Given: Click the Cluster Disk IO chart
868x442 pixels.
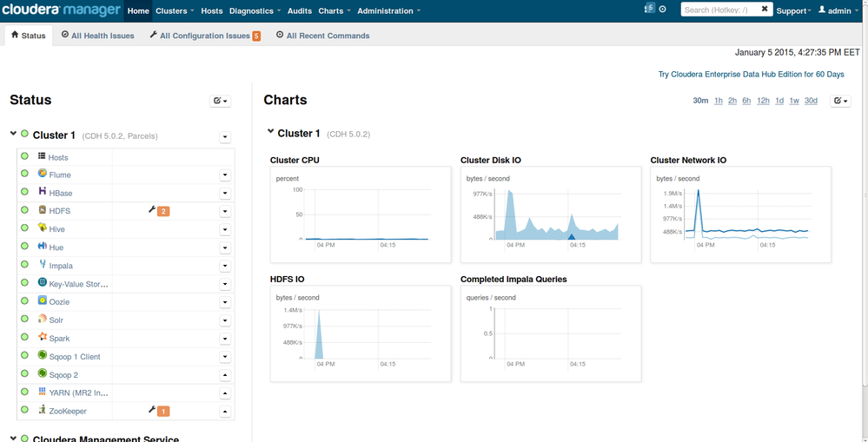Looking at the screenshot, I should (x=551, y=214).
